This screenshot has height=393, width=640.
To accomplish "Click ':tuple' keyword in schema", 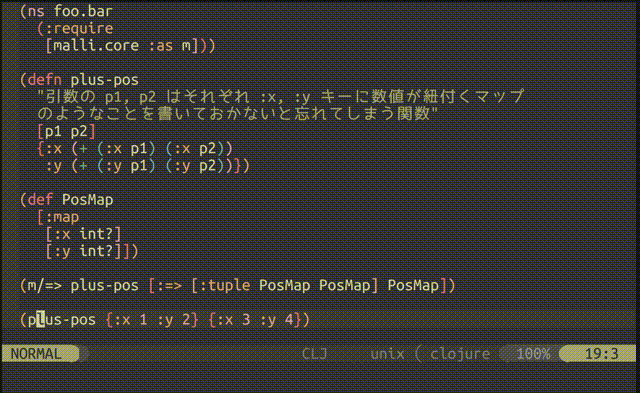I will (224, 285).
